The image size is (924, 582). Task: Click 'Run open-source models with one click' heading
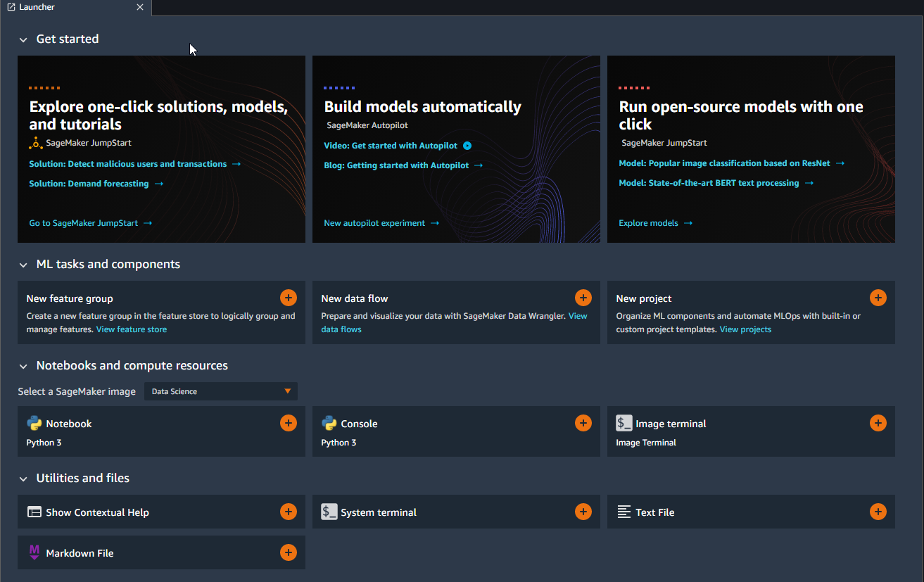(x=741, y=115)
